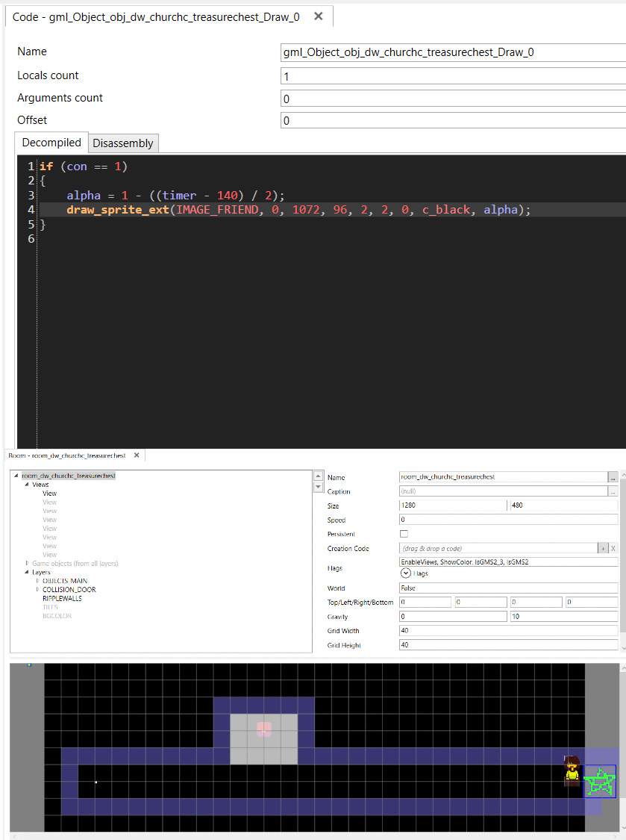Click the Creation Code drop field

(498, 548)
